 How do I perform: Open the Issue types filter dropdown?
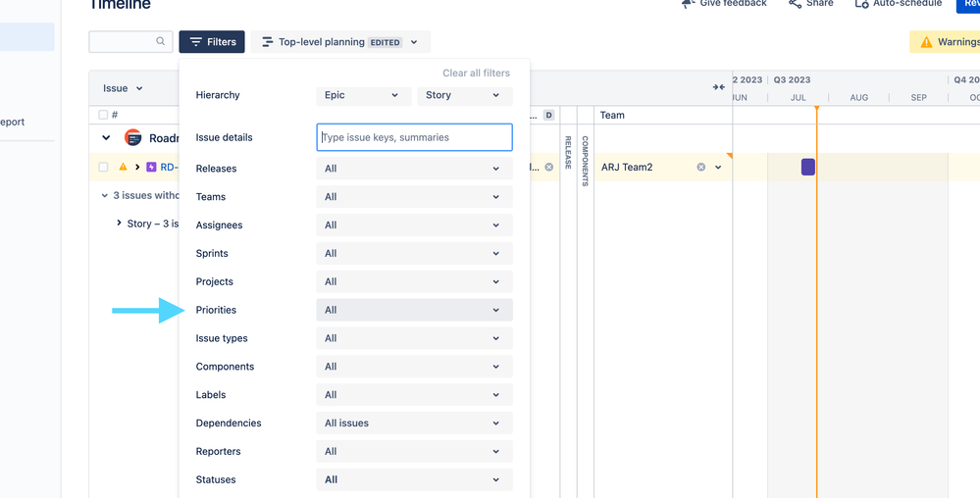[414, 338]
